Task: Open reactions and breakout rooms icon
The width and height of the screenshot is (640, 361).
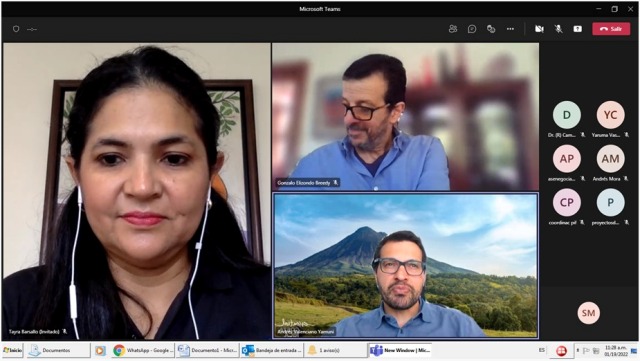Action: [491, 29]
